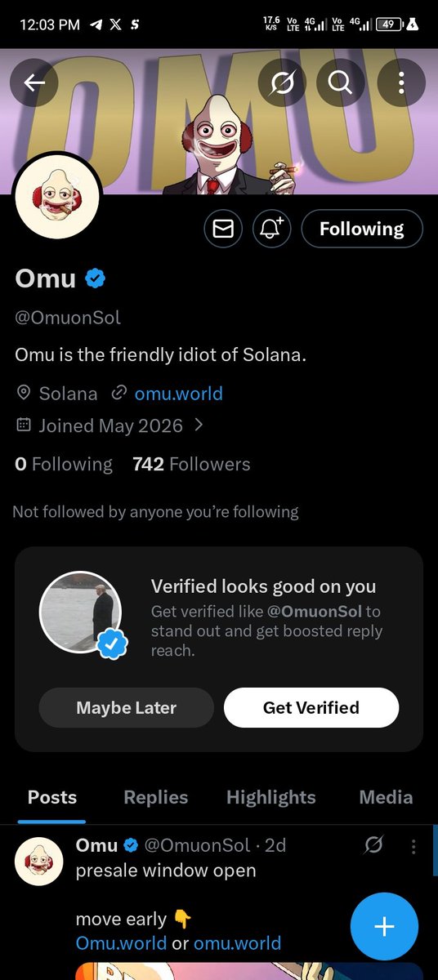Open the post's three-dot menu

(x=413, y=846)
